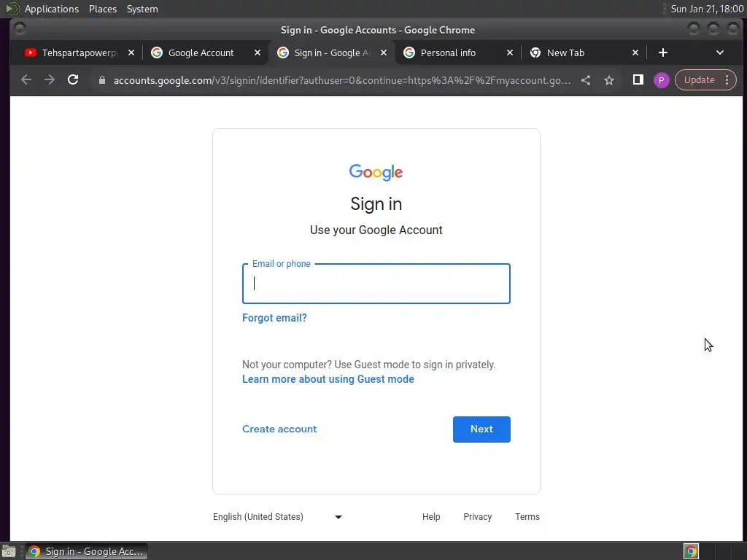Expand the tab search chevron
Viewport: 747px width, 560px height.
(720, 52)
